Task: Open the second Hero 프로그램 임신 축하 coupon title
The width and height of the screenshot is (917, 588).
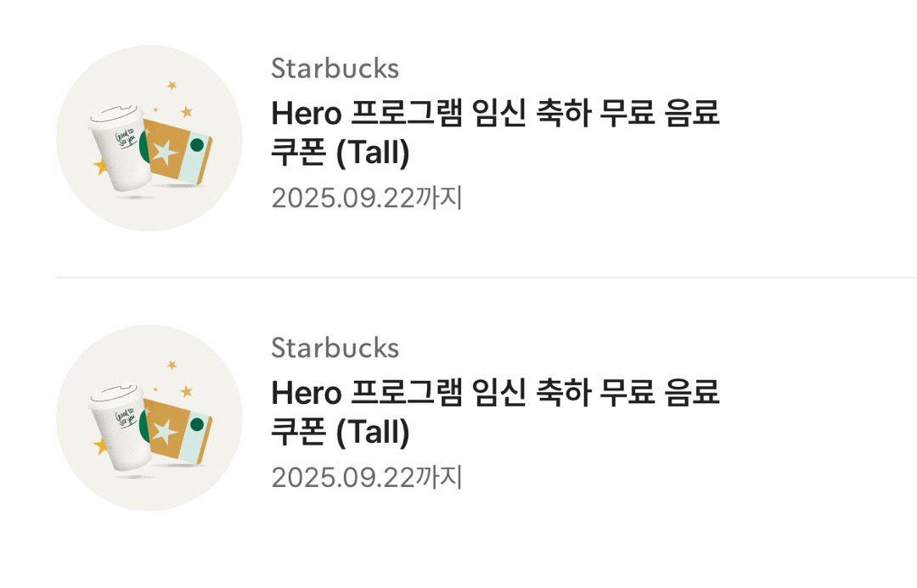Action: point(495,393)
